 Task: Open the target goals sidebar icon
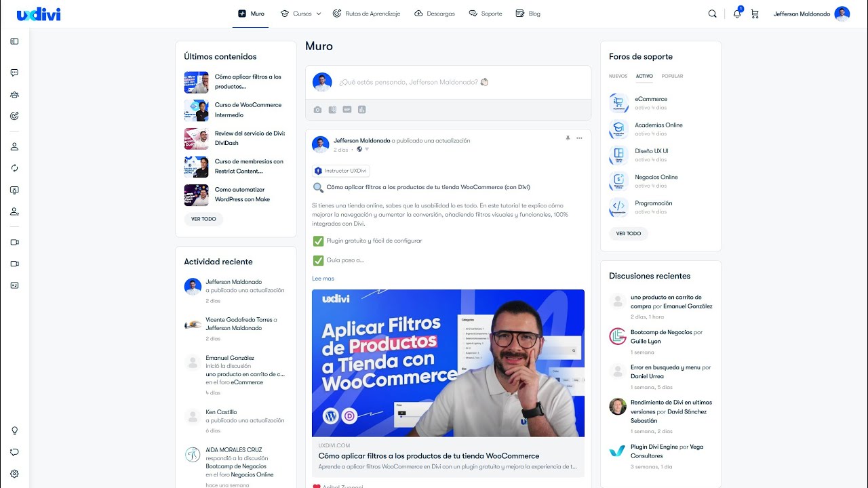14,116
